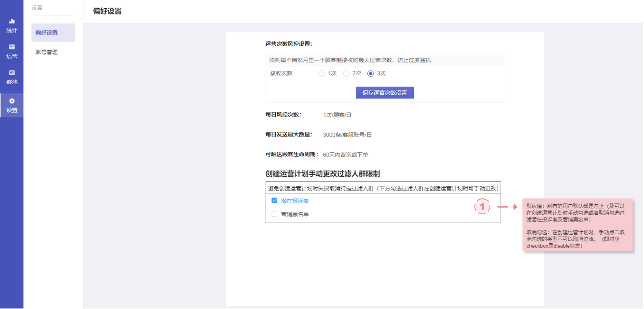644x309 pixels.
Task: Select the 1次 radio button
Action: (322, 74)
